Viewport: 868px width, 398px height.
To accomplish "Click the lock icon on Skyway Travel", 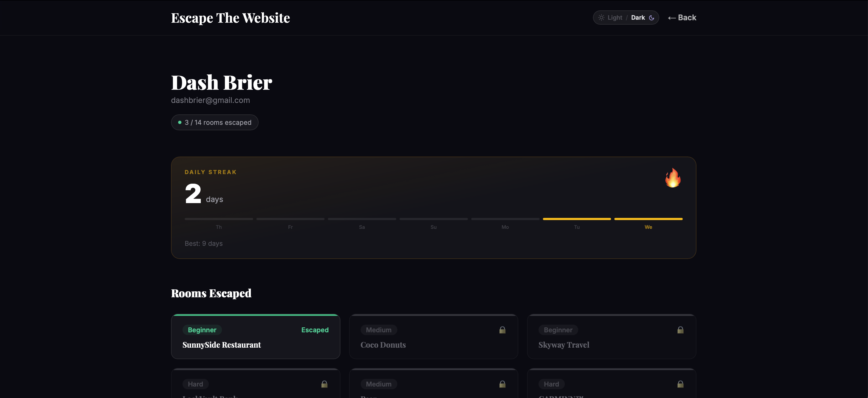I will pyautogui.click(x=680, y=330).
